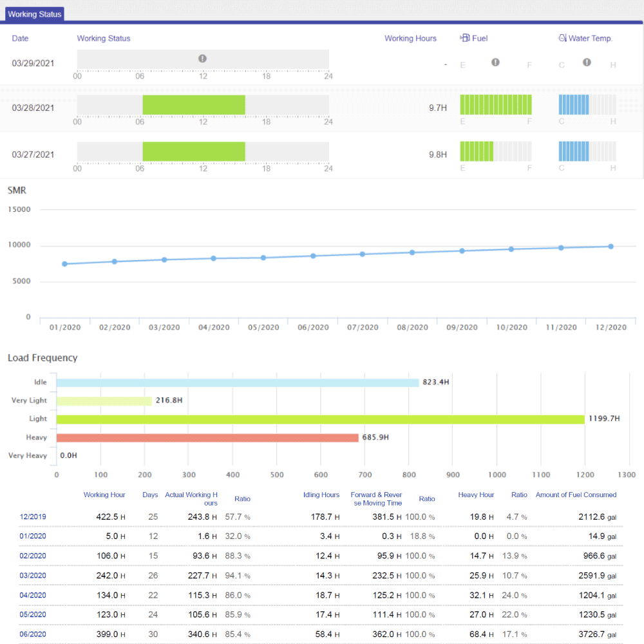Click the Idling Hours column header

tap(321, 495)
